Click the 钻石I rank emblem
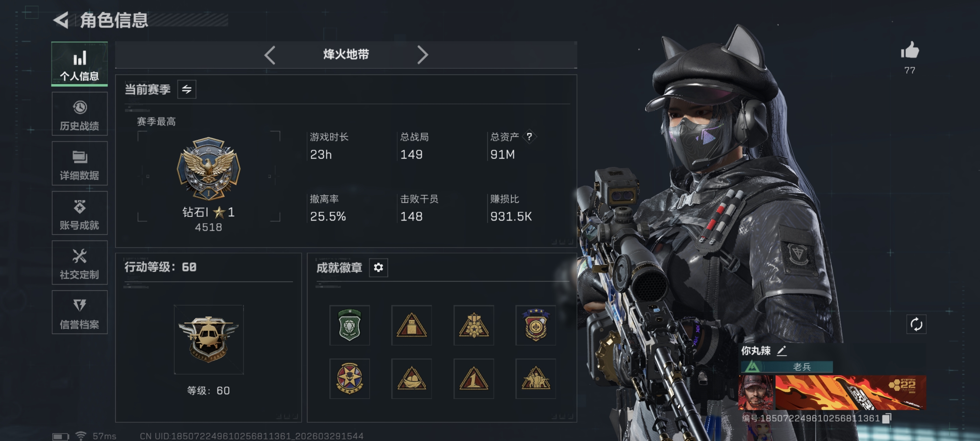 [208, 169]
